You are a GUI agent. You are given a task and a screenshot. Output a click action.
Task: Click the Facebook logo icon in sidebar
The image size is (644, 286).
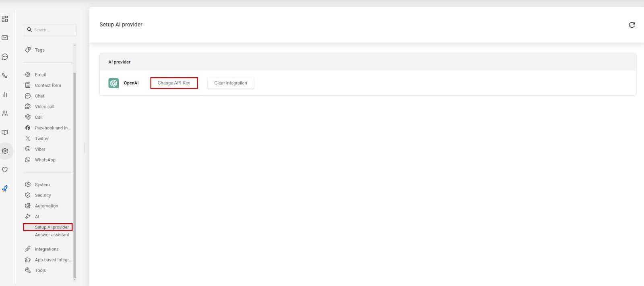[28, 128]
